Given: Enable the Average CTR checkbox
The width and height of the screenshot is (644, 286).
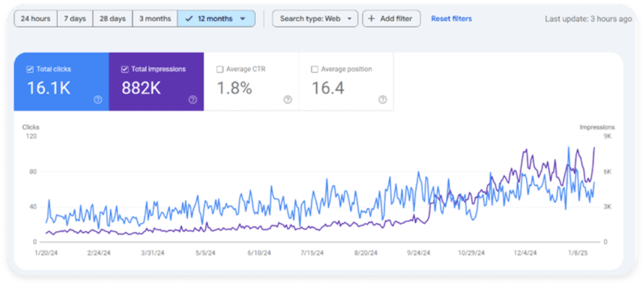Looking at the screenshot, I should [220, 69].
